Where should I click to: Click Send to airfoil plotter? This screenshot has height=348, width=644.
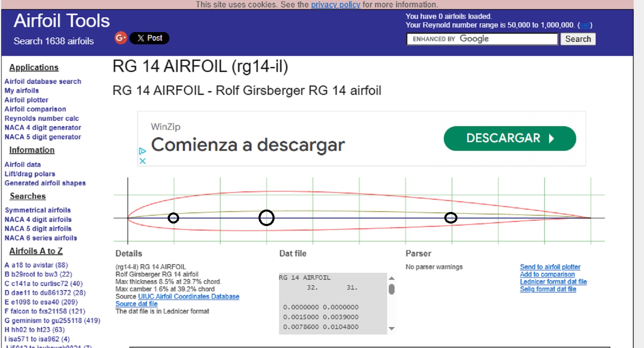click(550, 267)
